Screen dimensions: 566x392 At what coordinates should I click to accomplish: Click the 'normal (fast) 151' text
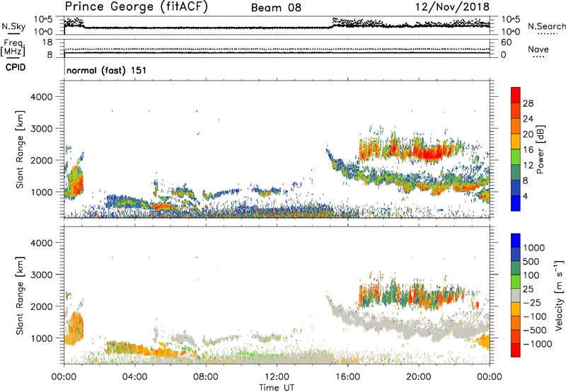107,70
